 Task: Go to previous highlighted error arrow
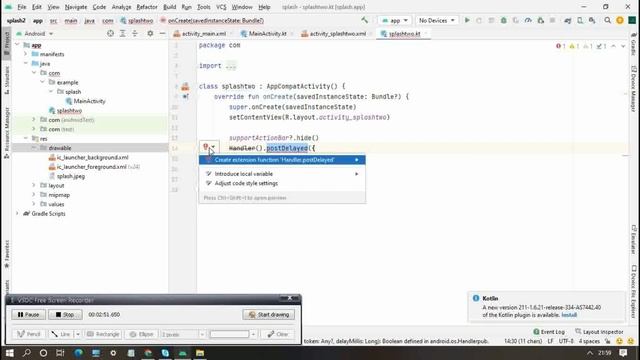(x=613, y=46)
